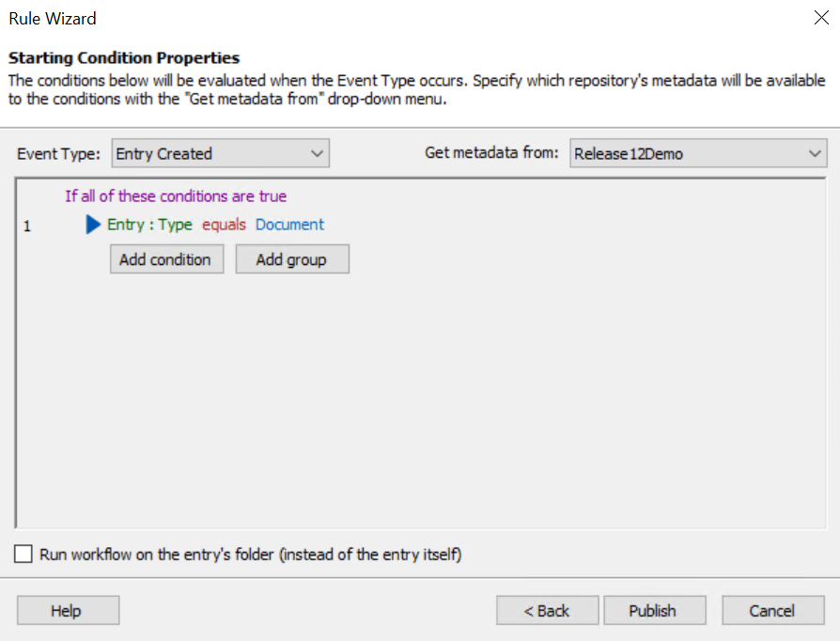Select condition row number 1

point(27,226)
